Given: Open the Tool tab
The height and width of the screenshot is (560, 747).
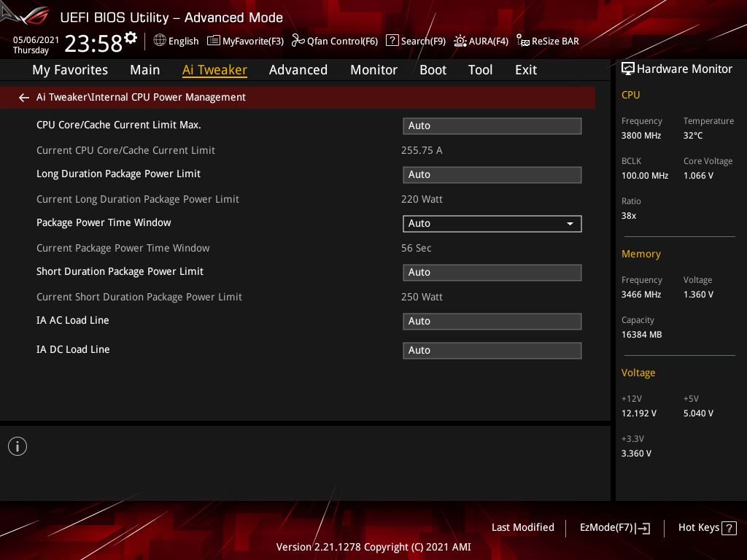Looking at the screenshot, I should [480, 70].
